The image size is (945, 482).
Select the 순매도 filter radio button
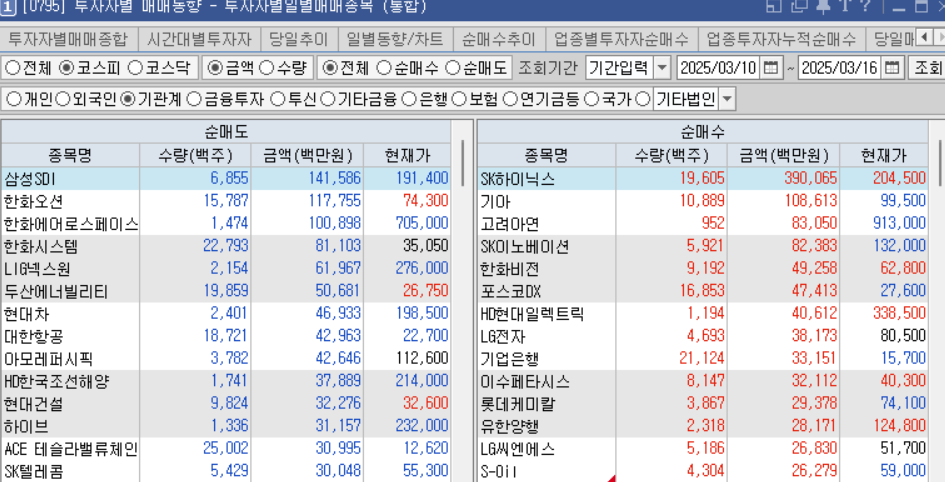[453, 67]
